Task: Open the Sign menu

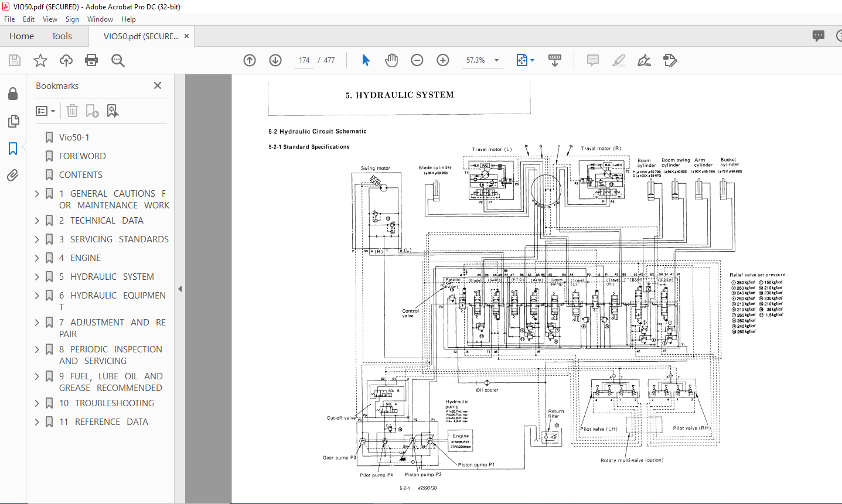Action: click(72, 19)
